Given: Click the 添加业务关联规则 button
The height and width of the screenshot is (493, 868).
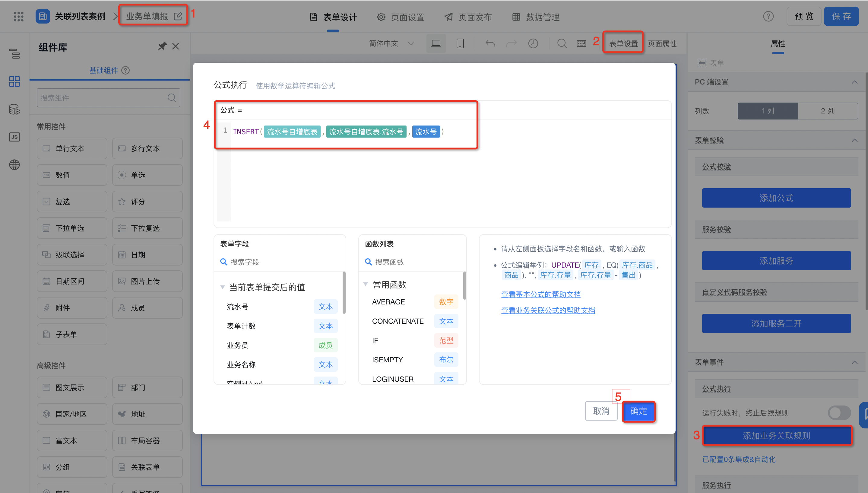Looking at the screenshot, I should pyautogui.click(x=776, y=435).
